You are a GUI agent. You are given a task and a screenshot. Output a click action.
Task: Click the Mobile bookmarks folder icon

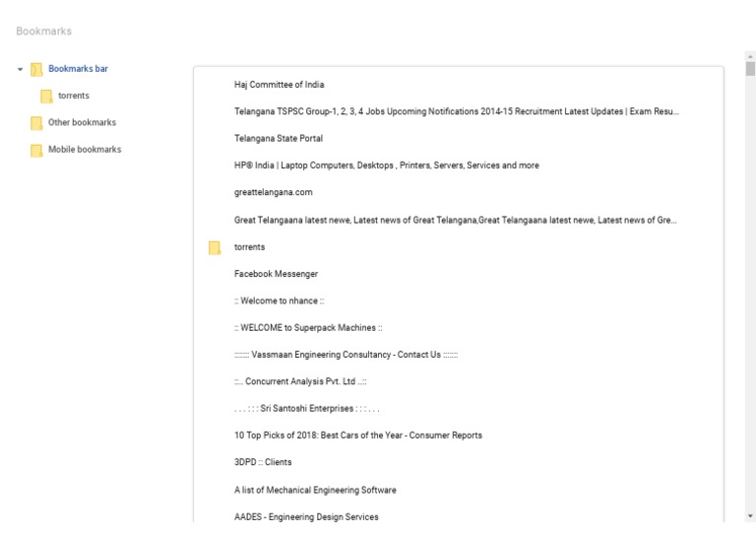pos(36,150)
